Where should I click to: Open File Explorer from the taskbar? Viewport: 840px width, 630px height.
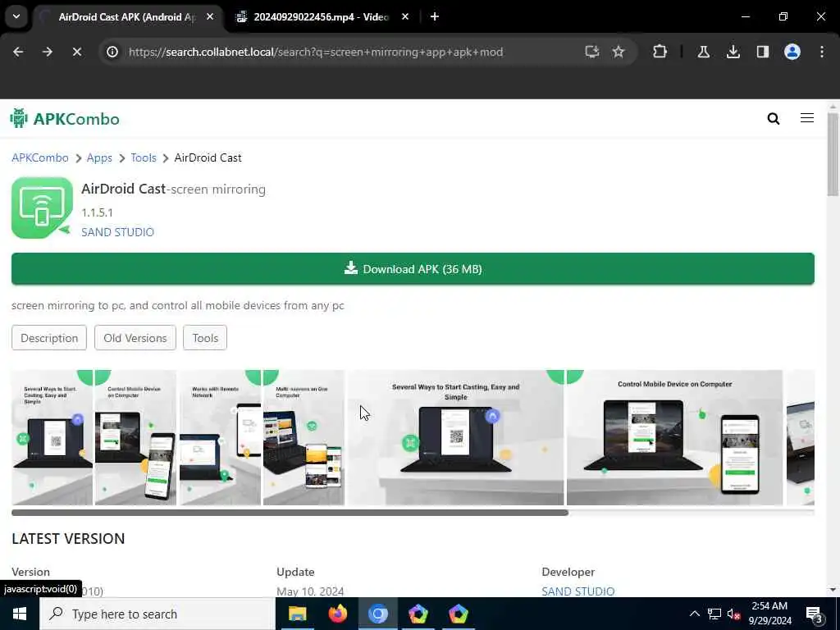point(297,614)
